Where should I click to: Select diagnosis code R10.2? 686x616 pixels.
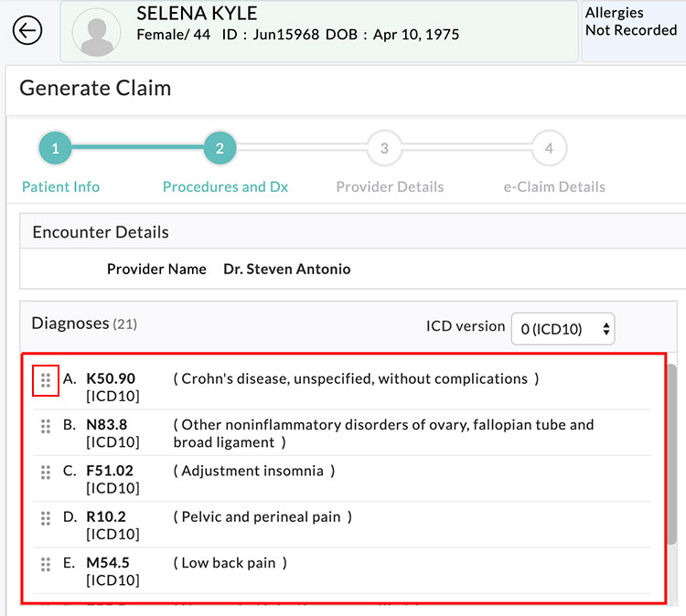coord(106,516)
